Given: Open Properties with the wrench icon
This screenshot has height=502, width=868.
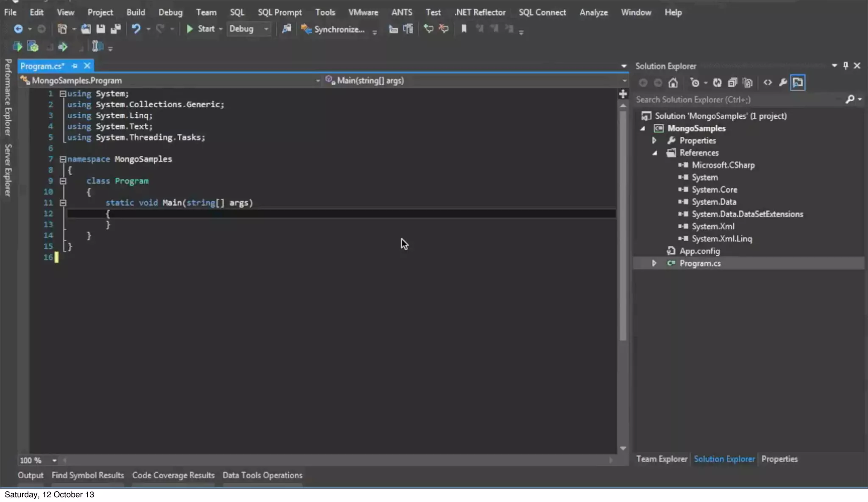Looking at the screenshot, I should coord(783,83).
